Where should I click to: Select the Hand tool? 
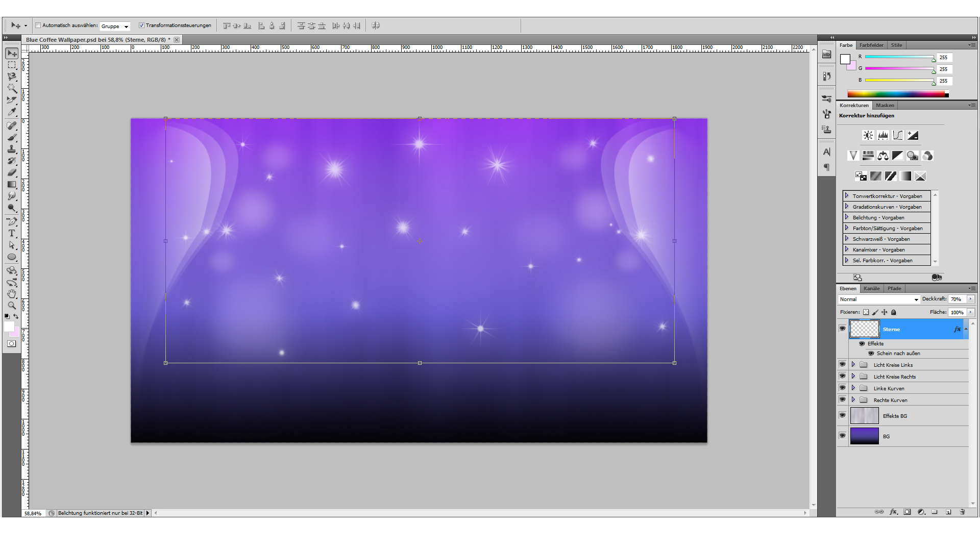[12, 294]
